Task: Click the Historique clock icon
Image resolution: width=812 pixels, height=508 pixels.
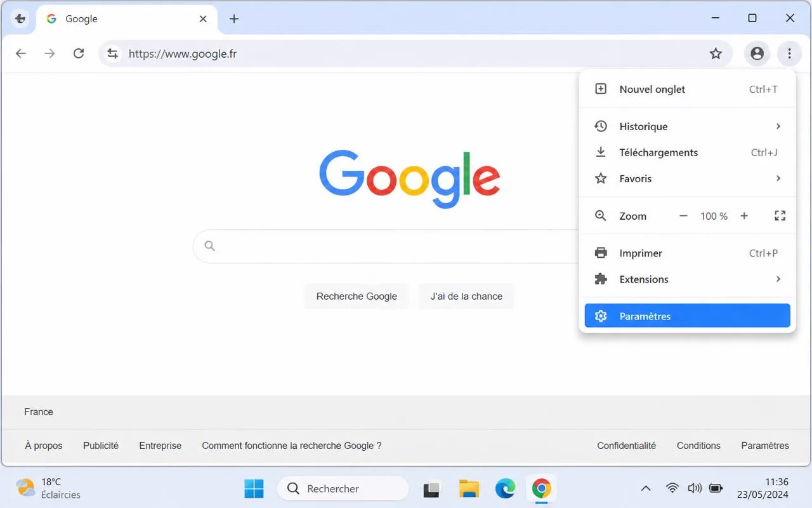Action: point(600,126)
